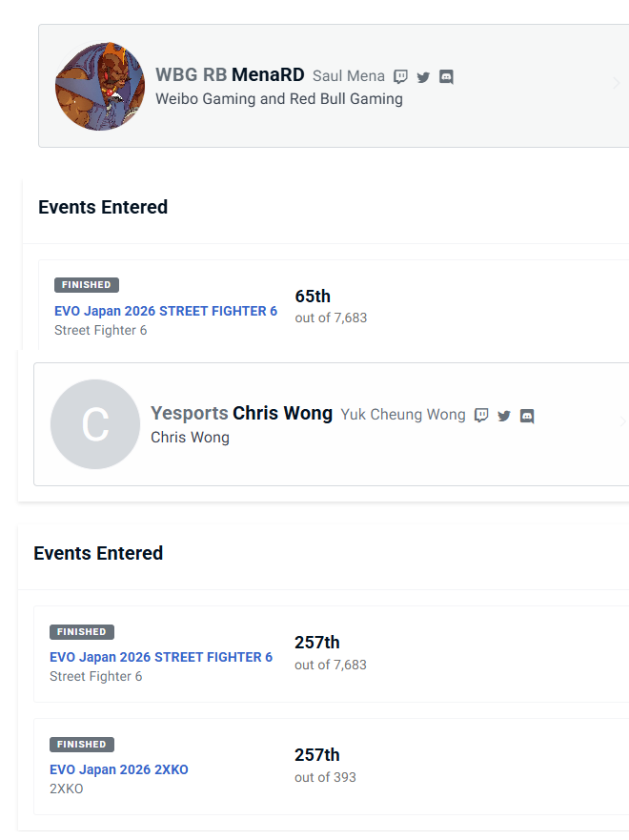Open MenaRD's Twitter bird icon
This screenshot has width=629, height=840.
click(423, 77)
